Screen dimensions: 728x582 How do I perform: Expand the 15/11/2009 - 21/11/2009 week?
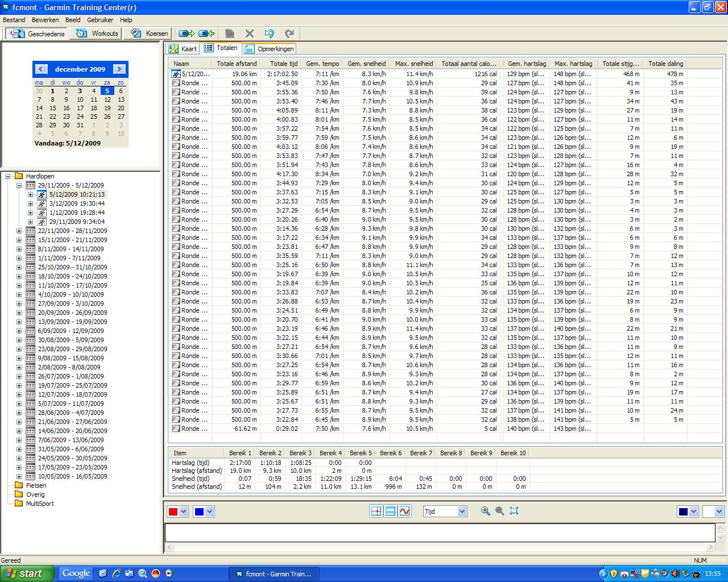coord(19,240)
